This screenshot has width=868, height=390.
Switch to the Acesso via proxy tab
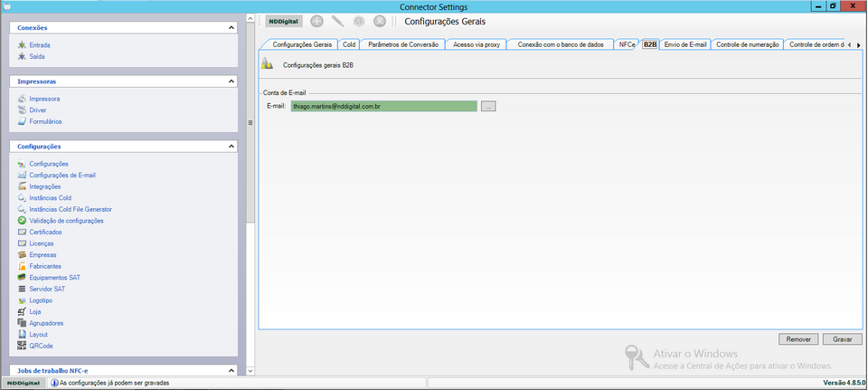click(476, 45)
